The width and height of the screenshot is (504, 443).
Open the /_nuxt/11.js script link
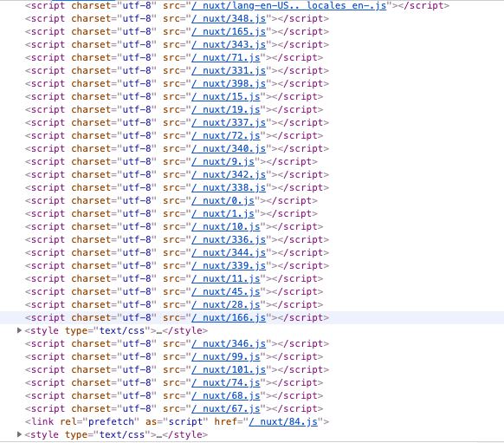coord(226,278)
